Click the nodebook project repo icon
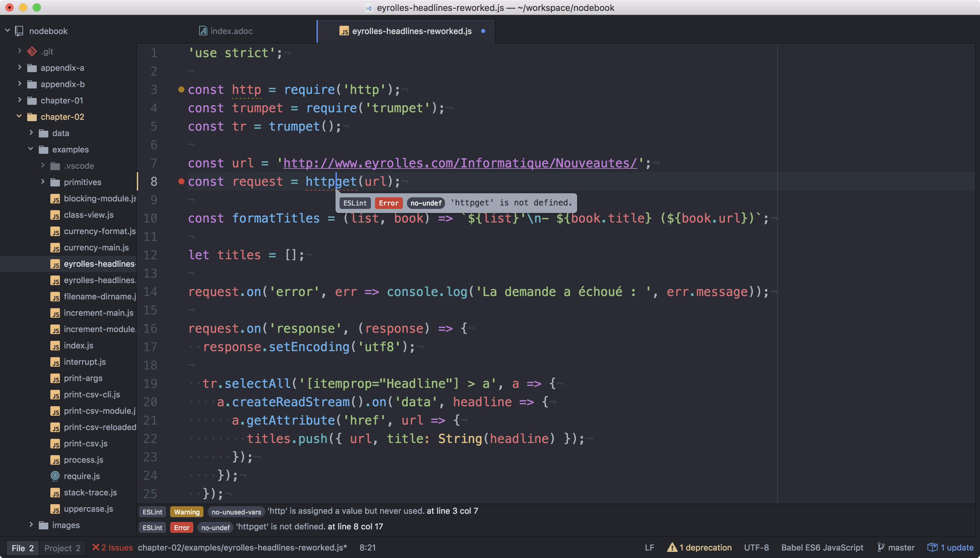Viewport: 980px width, 558px height. [19, 31]
